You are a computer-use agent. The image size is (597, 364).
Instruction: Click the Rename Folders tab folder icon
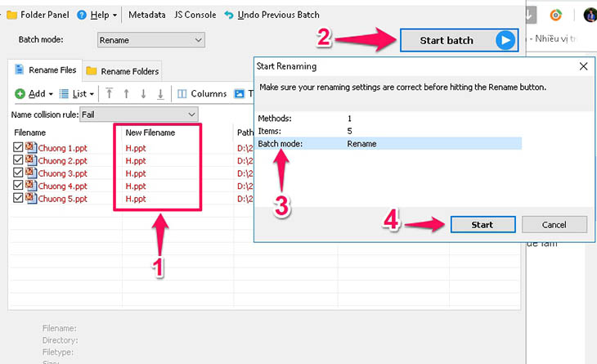[92, 71]
